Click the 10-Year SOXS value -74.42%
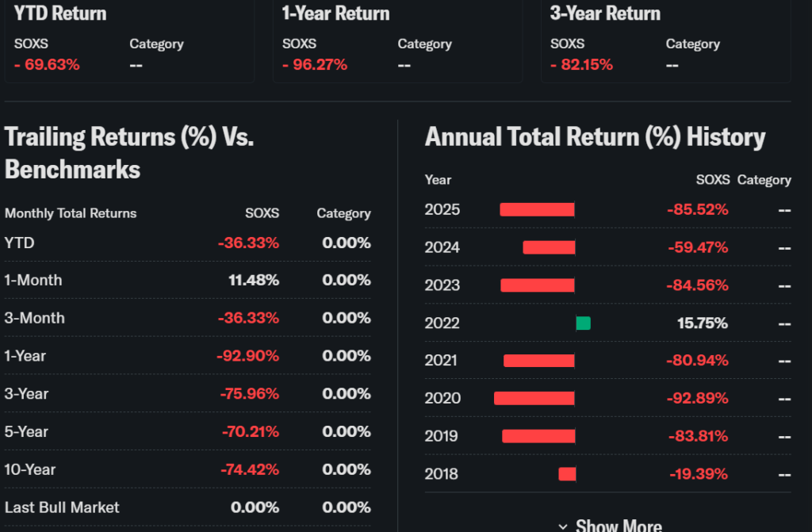The image size is (812, 532). [x=249, y=469]
